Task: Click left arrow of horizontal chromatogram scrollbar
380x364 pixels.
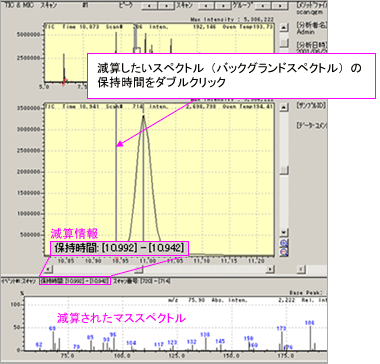Action: click(x=48, y=269)
